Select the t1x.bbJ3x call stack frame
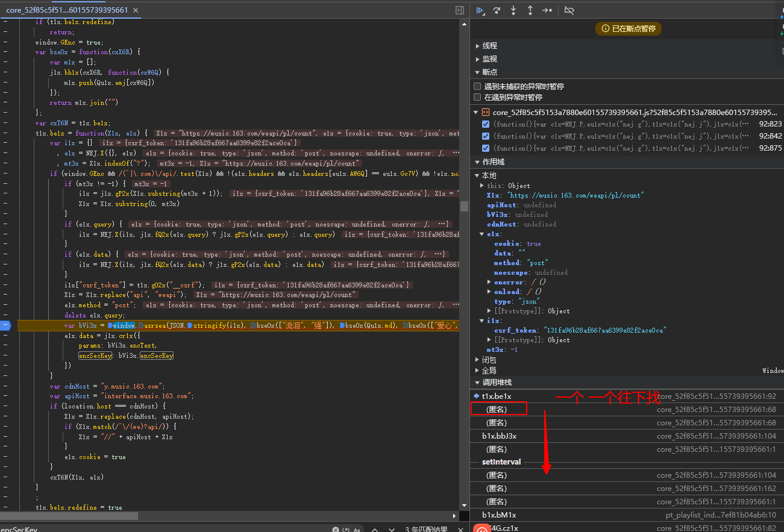The image size is (784, 532). tap(499, 436)
